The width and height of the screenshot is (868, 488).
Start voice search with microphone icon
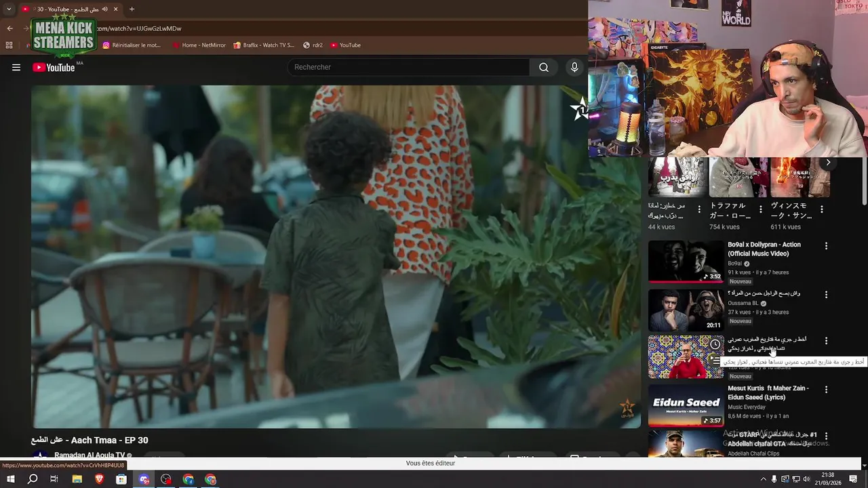(574, 67)
